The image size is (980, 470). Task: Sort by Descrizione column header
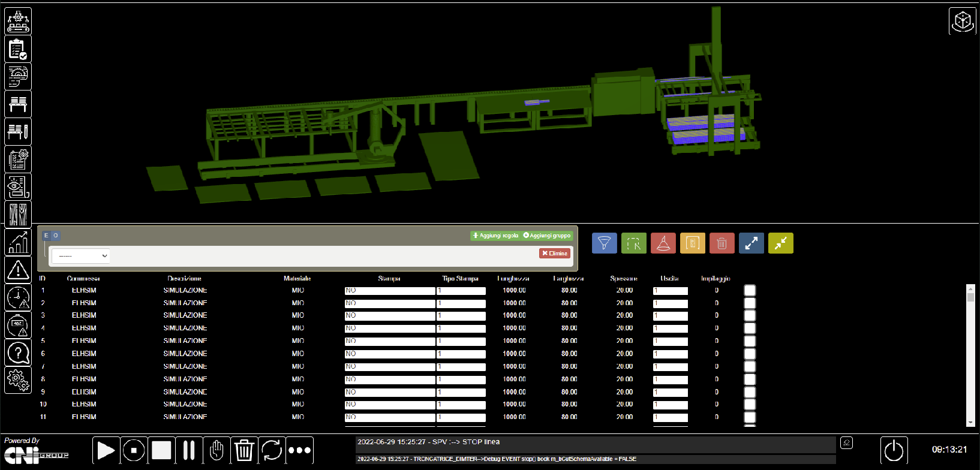coord(185,279)
